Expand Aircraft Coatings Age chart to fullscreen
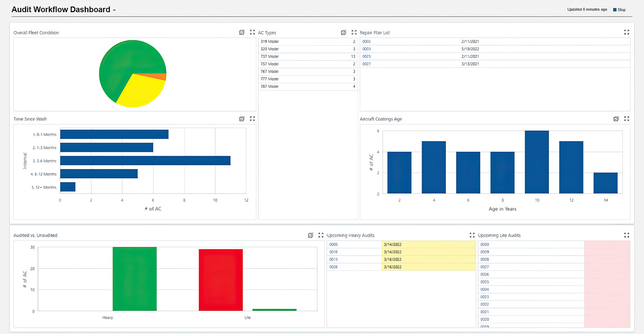The image size is (644, 334). (x=627, y=119)
